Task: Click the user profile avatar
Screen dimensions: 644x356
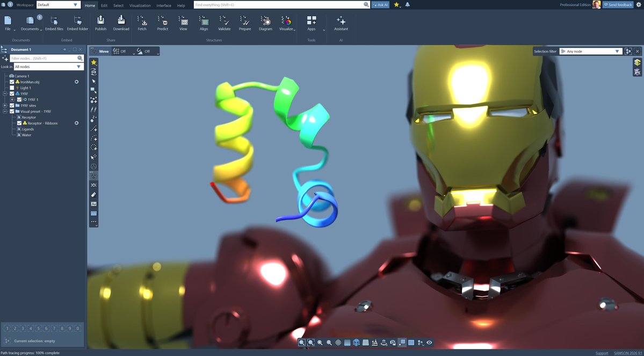Action: 596,4
